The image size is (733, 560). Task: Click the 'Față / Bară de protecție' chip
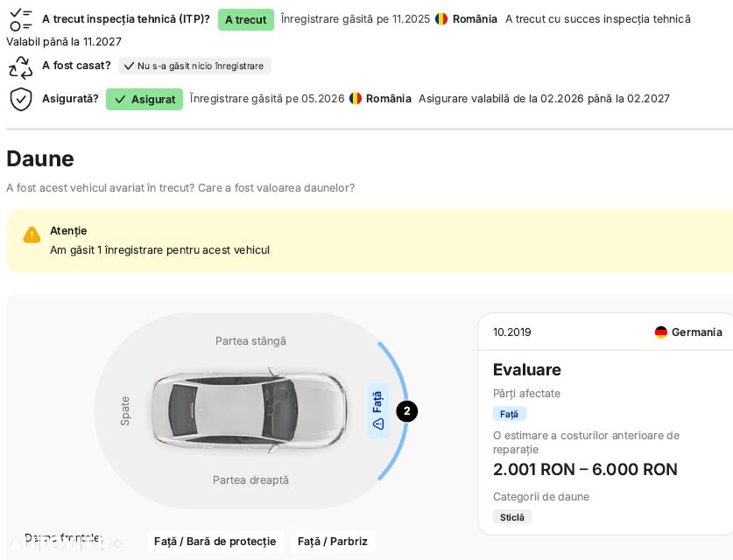tap(215, 542)
